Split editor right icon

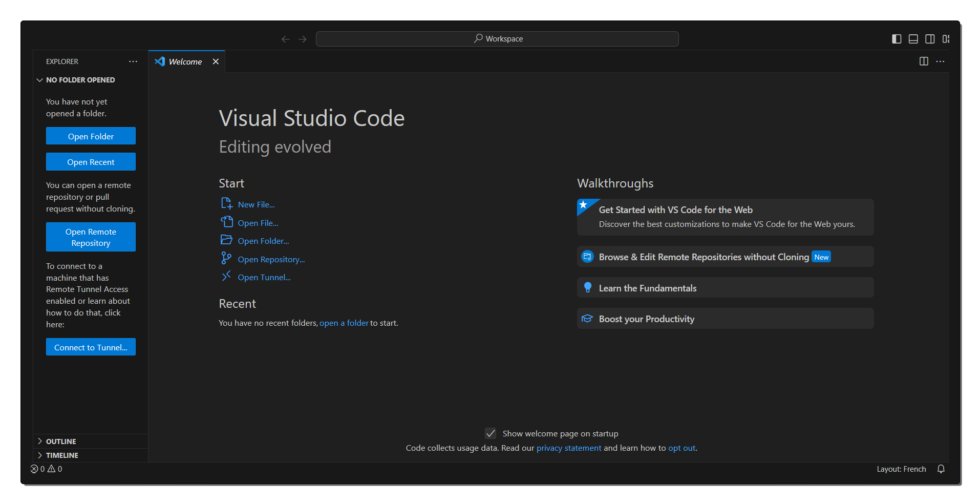point(924,61)
